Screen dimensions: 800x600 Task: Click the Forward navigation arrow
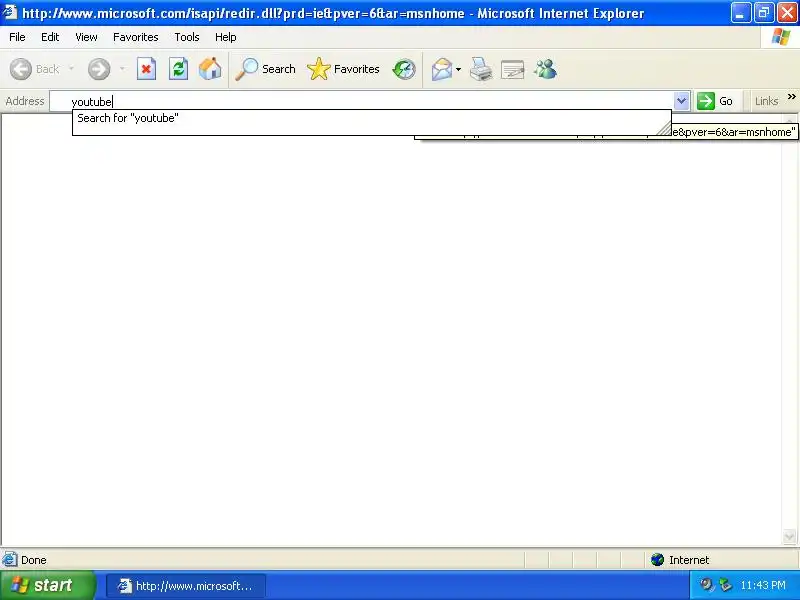[99, 69]
